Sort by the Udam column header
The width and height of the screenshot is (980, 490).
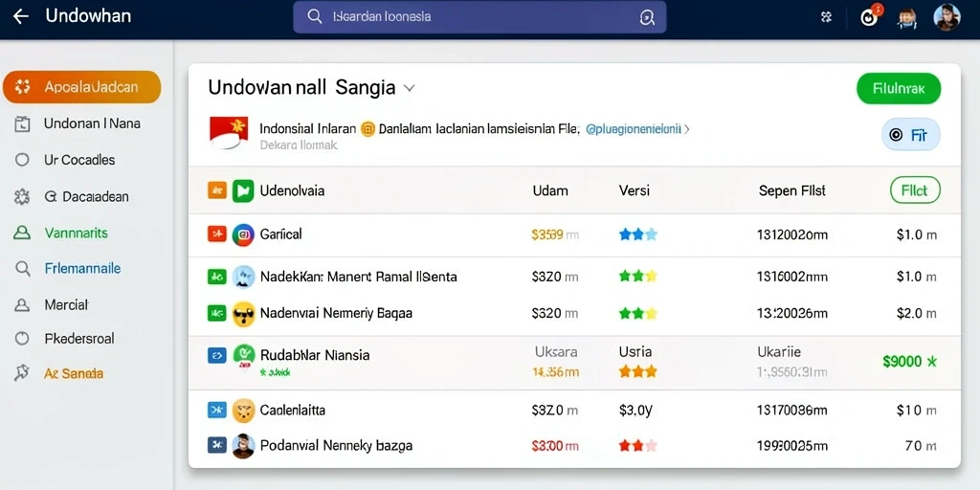(x=550, y=190)
